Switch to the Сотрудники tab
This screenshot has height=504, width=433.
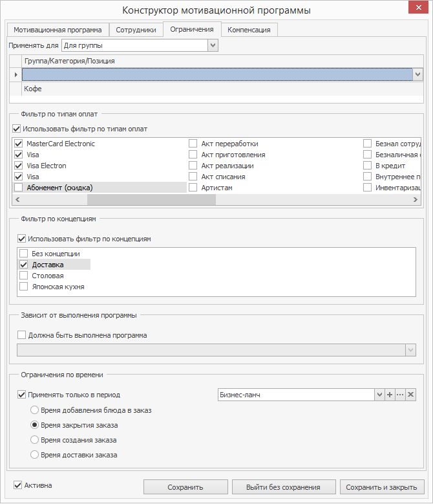(135, 30)
